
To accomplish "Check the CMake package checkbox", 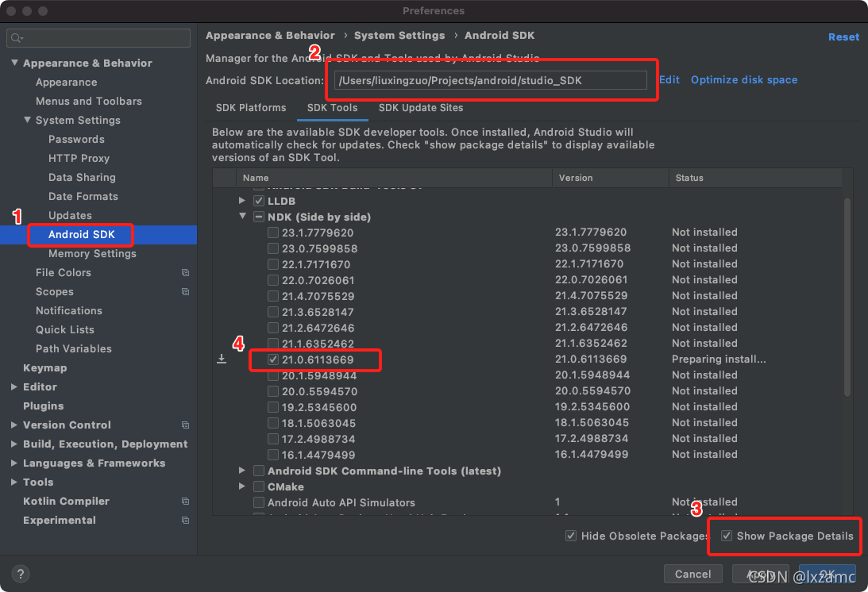I will pyautogui.click(x=259, y=486).
